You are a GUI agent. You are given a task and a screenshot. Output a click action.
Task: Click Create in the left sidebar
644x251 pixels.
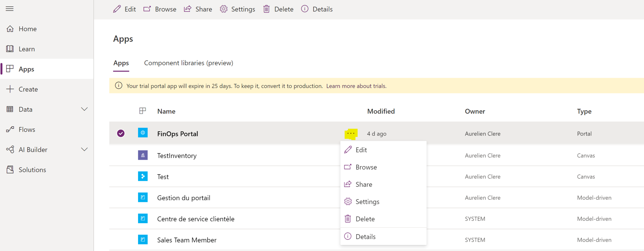(28, 89)
